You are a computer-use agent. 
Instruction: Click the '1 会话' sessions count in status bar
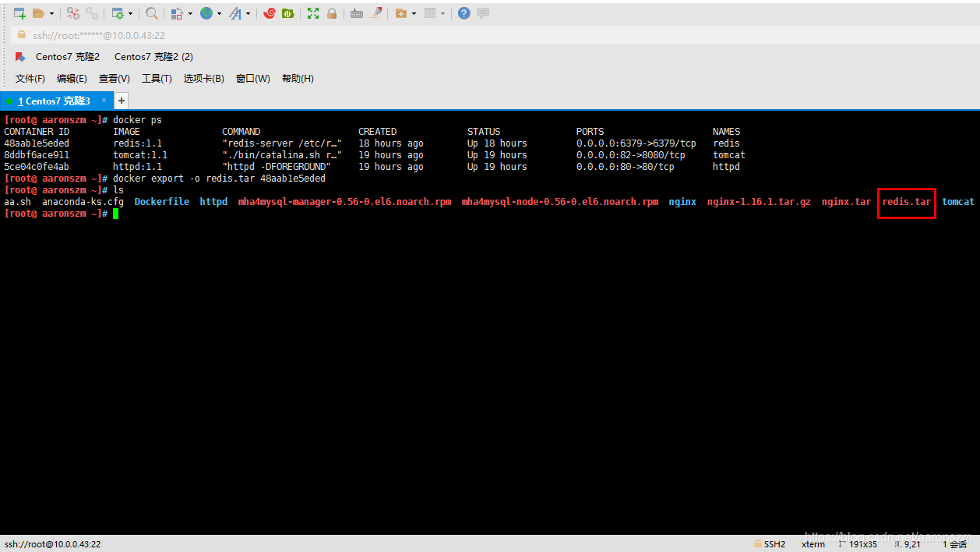coord(955,544)
